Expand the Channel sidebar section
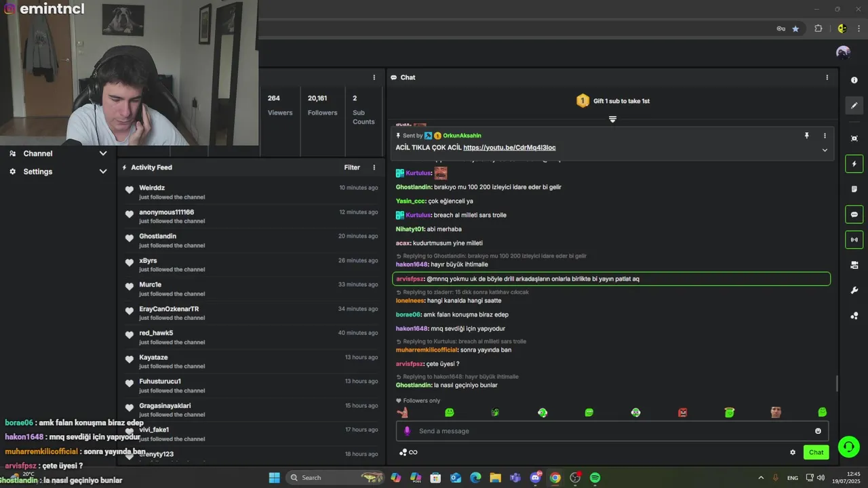 [x=58, y=153]
